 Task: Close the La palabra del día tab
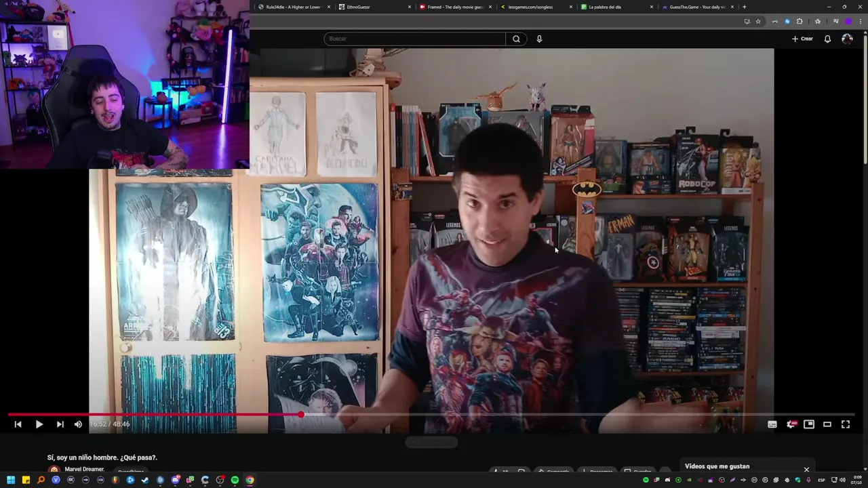coord(652,7)
